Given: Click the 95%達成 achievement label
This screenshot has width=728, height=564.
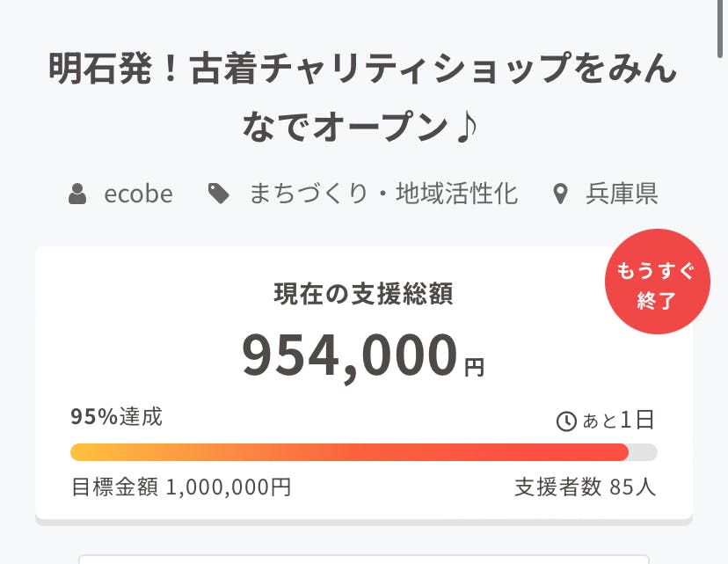Looking at the screenshot, I should coord(116,417).
